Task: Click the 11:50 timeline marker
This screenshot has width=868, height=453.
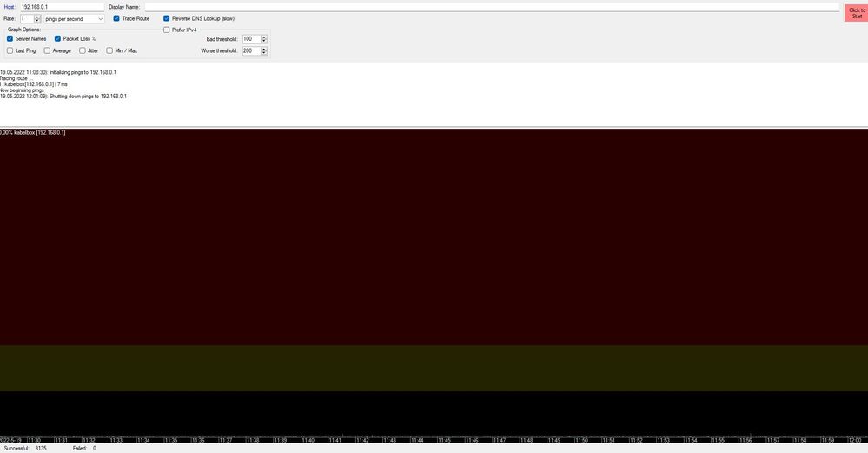Action: (581, 440)
